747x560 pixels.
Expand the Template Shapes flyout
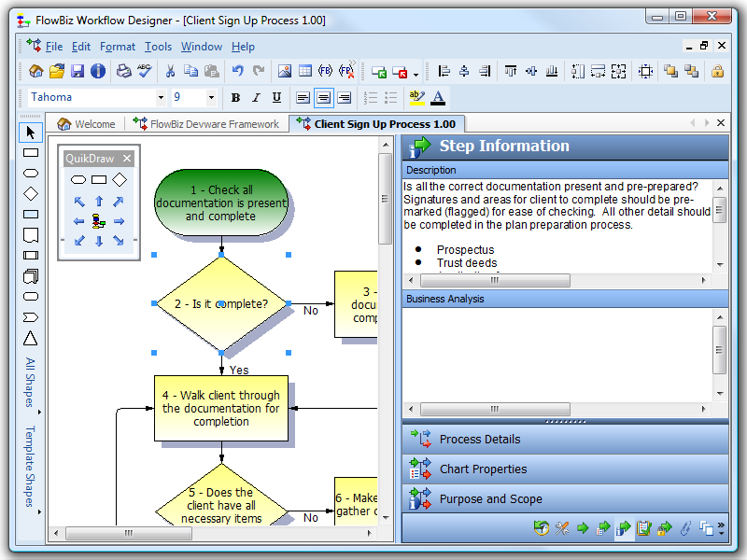pos(31,467)
